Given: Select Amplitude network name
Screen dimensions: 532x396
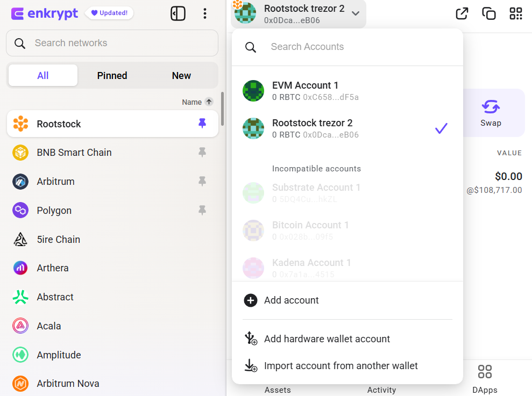Looking at the screenshot, I should [x=59, y=355].
